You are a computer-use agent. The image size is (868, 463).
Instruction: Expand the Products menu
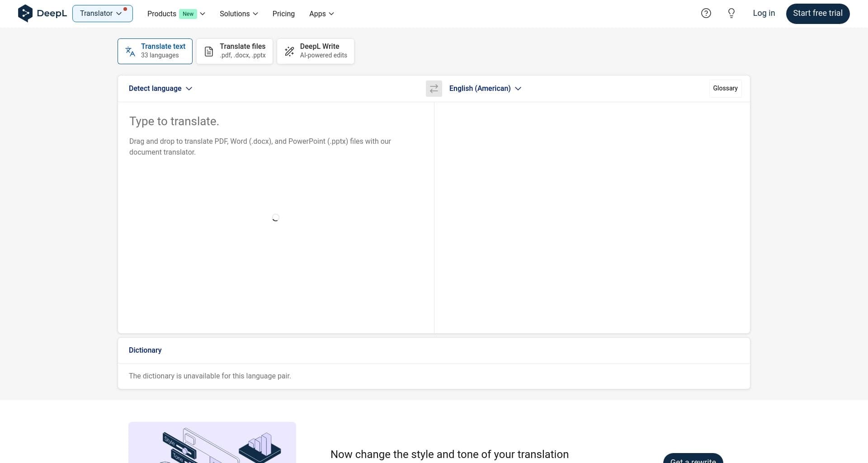click(176, 14)
